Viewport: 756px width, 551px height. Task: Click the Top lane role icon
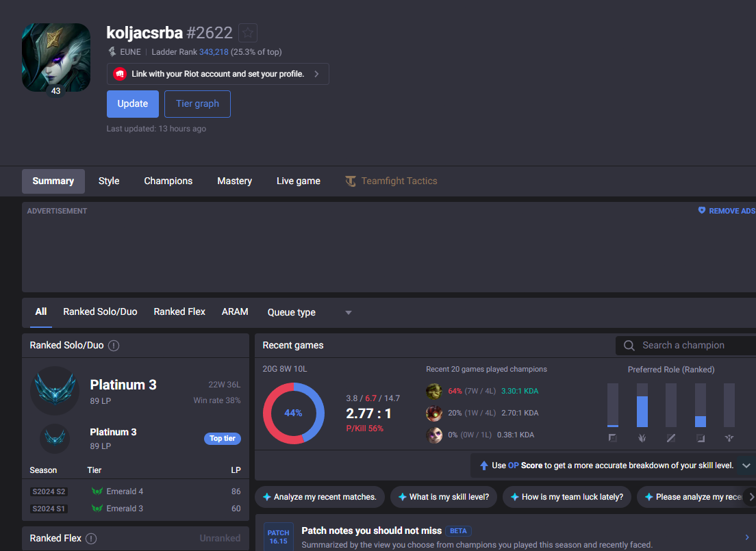point(612,437)
